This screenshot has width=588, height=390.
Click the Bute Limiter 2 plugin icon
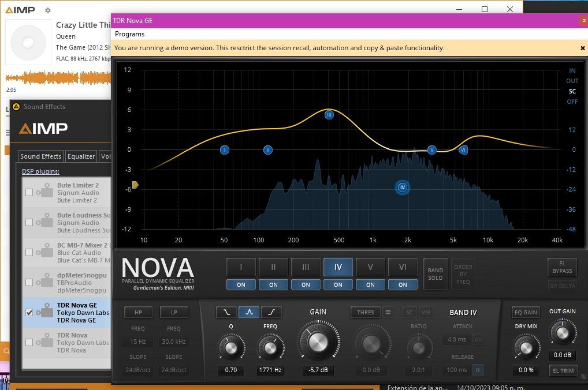pos(45,191)
